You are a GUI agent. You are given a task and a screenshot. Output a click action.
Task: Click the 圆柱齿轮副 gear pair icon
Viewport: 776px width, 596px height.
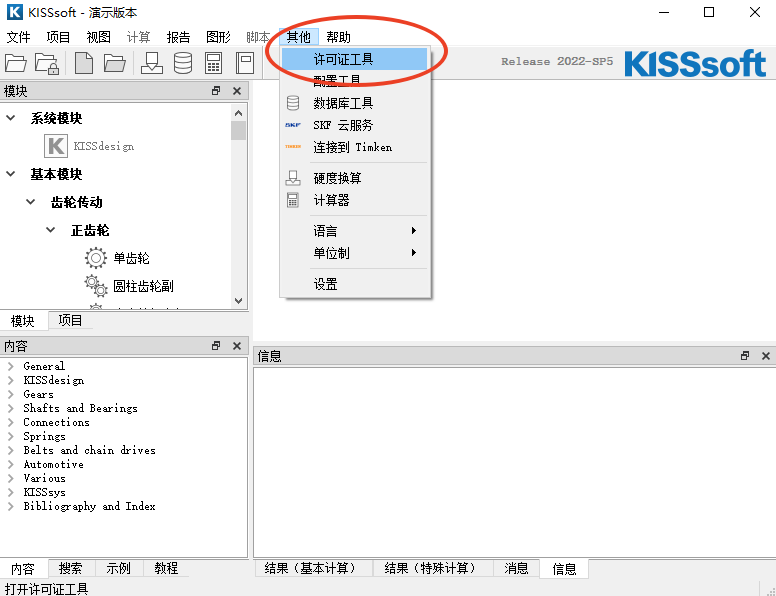pos(96,286)
